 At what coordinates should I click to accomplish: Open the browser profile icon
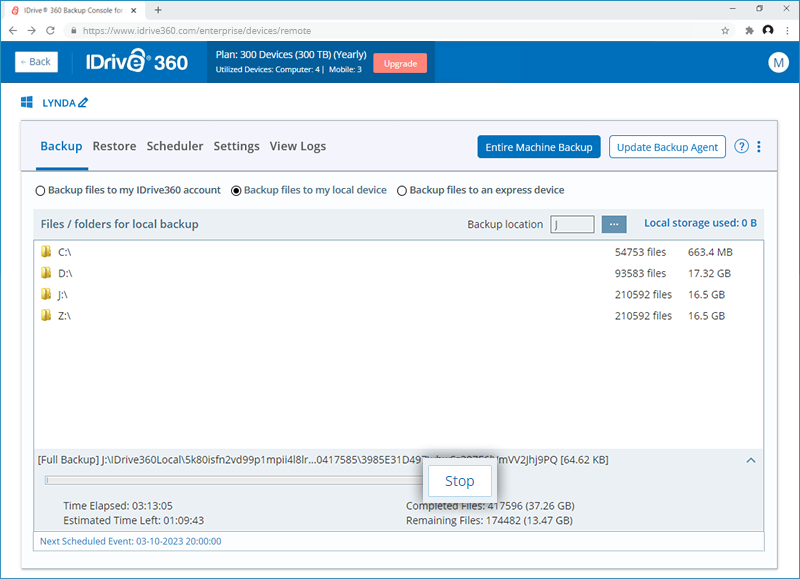(x=768, y=30)
